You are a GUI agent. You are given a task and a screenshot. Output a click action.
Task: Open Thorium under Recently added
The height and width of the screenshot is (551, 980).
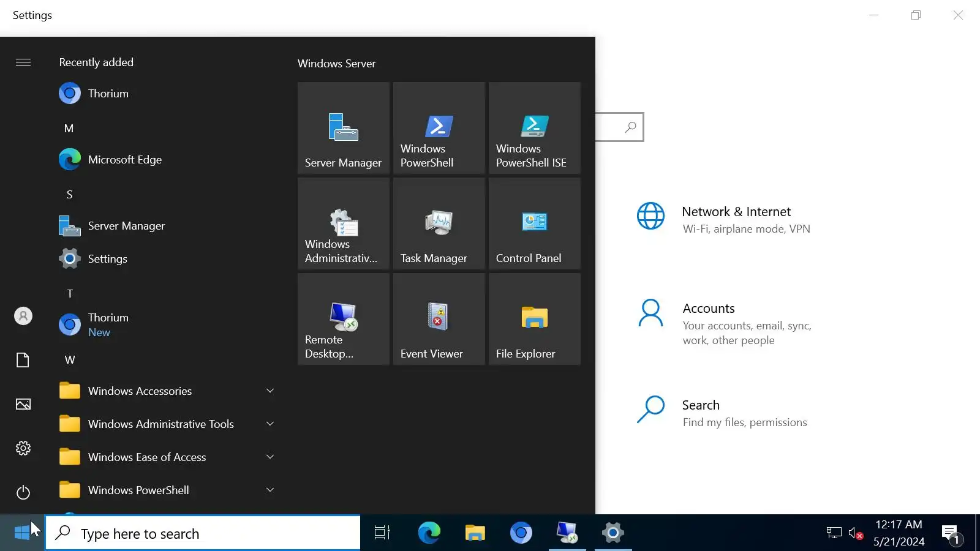coord(167,94)
